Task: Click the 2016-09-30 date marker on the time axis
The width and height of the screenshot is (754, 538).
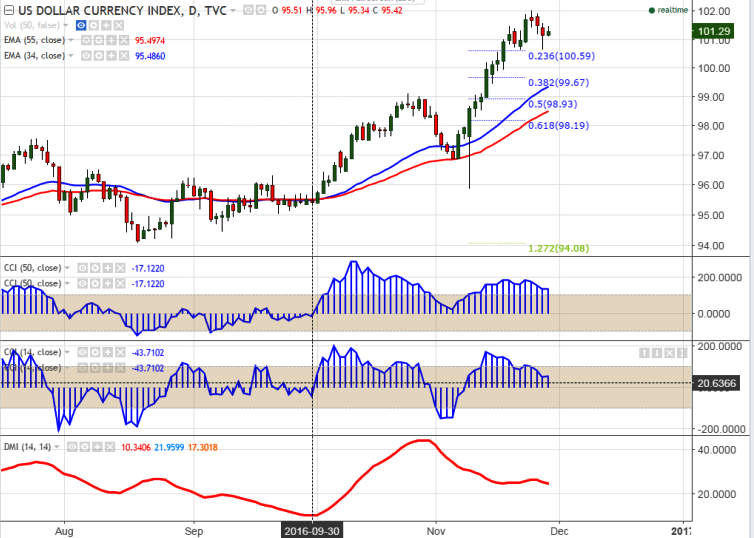Action: 312,531
